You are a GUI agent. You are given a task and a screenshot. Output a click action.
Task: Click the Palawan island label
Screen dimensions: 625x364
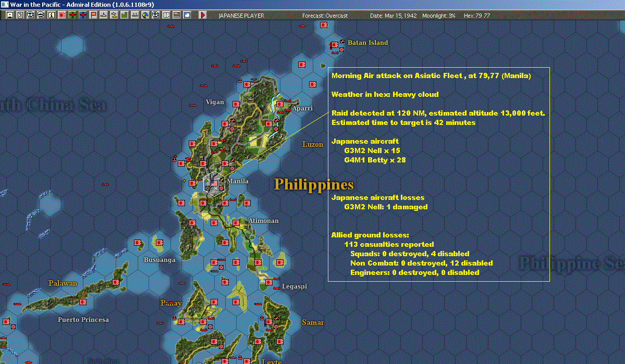[x=63, y=283]
